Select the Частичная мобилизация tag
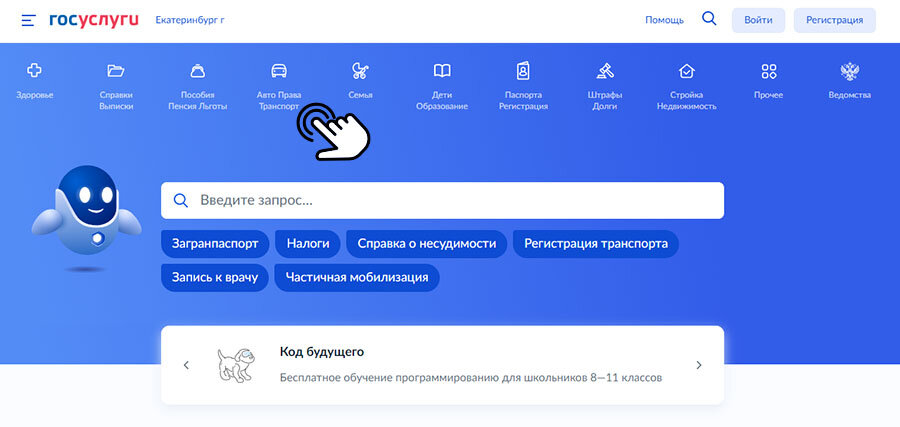 click(357, 278)
